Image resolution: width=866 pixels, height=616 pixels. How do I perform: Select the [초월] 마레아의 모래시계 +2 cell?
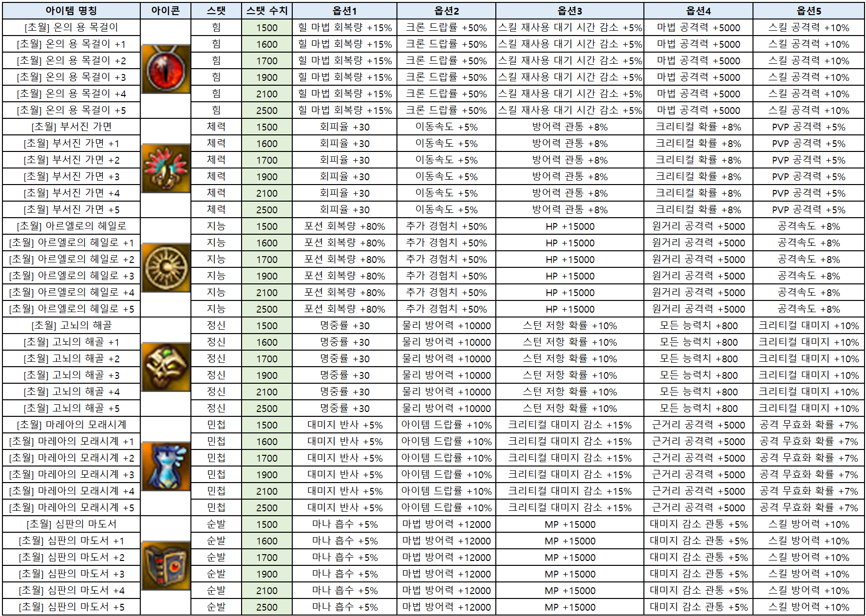click(71, 458)
